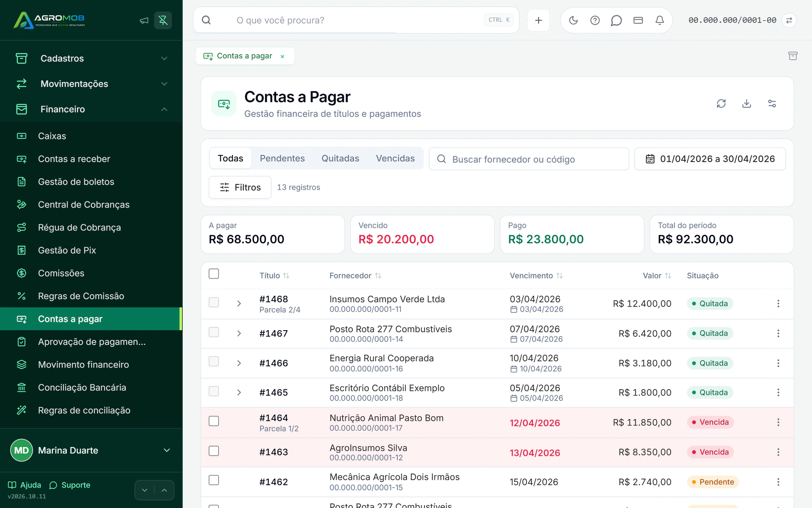
Task: Sort the table by Vencimento column
Action: pyautogui.click(x=536, y=276)
